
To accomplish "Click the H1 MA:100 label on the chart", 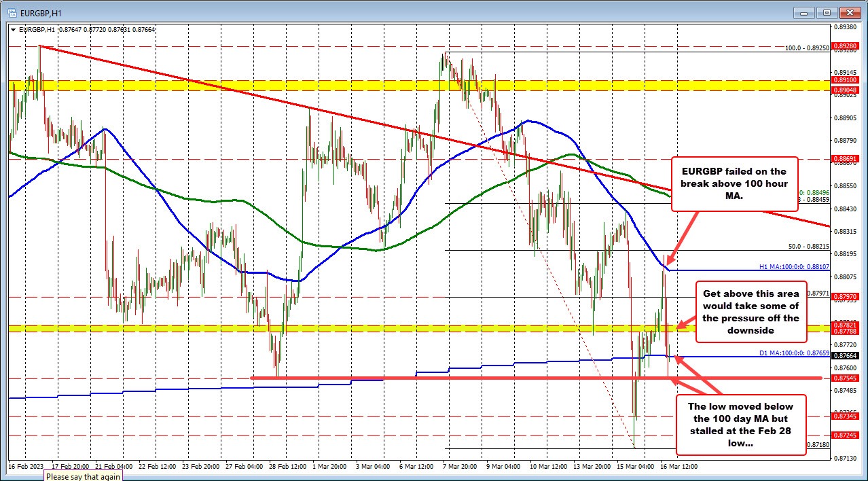I will tap(796, 266).
